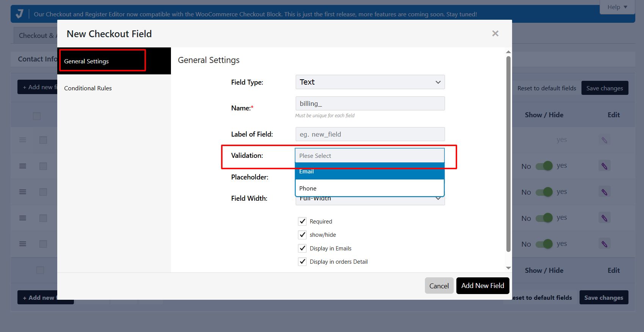Open the General Settings tab

[x=86, y=61]
